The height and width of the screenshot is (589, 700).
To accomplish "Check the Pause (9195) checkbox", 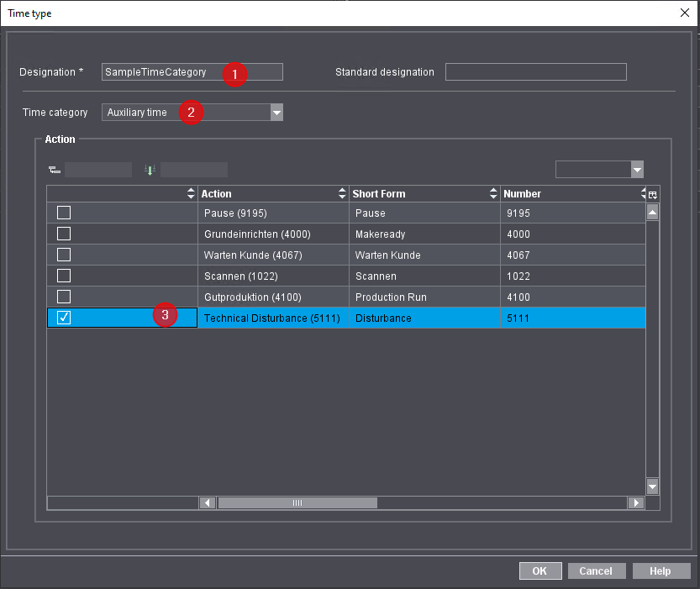I will 63,213.
